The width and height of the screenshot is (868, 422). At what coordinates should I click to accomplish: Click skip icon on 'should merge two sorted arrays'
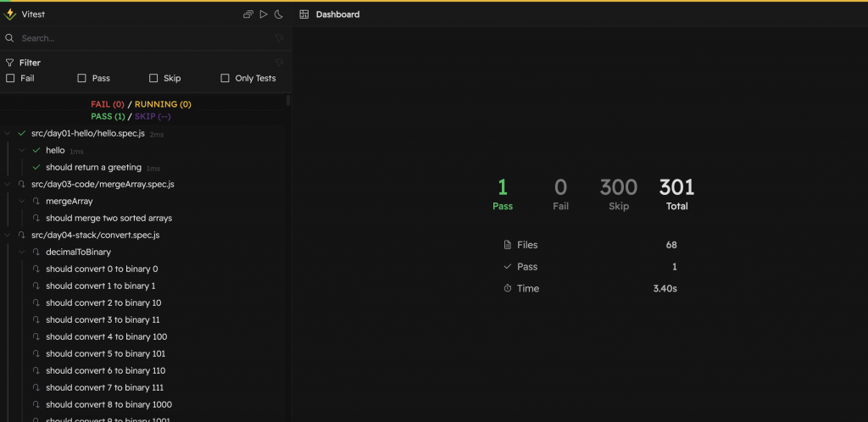coord(36,218)
